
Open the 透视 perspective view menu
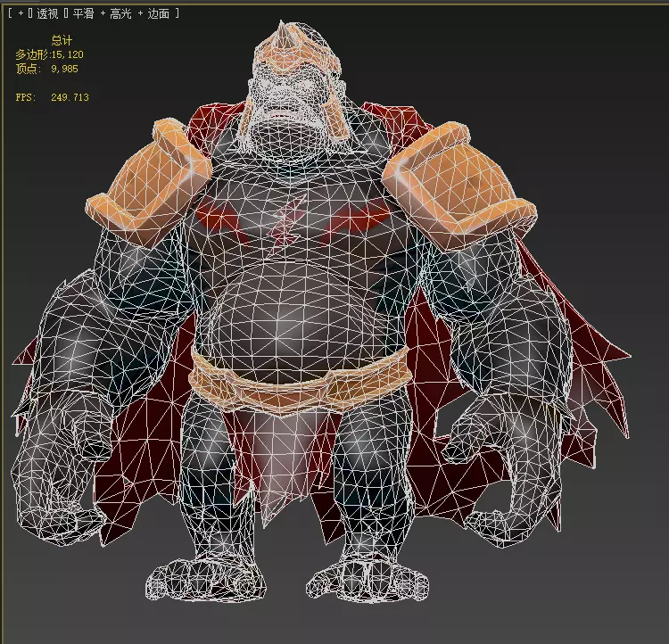pos(47,13)
